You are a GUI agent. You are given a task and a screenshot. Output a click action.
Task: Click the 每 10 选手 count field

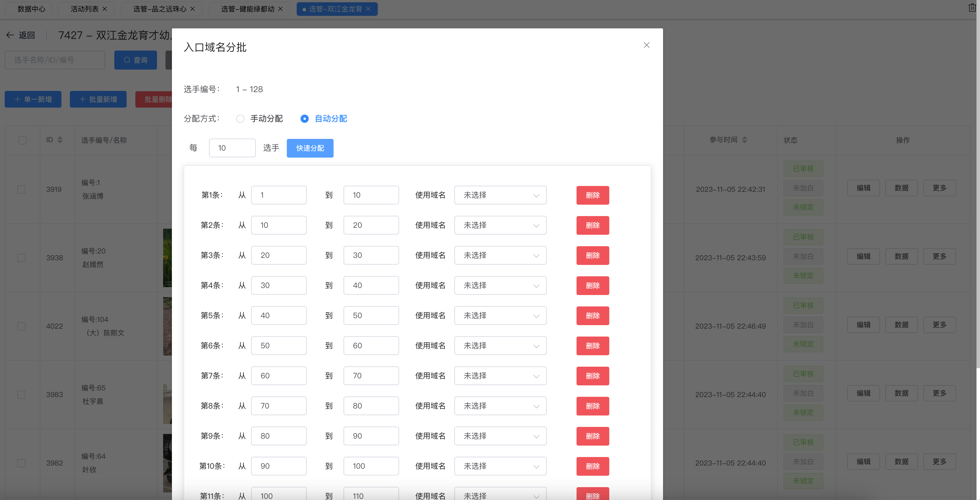pos(232,148)
